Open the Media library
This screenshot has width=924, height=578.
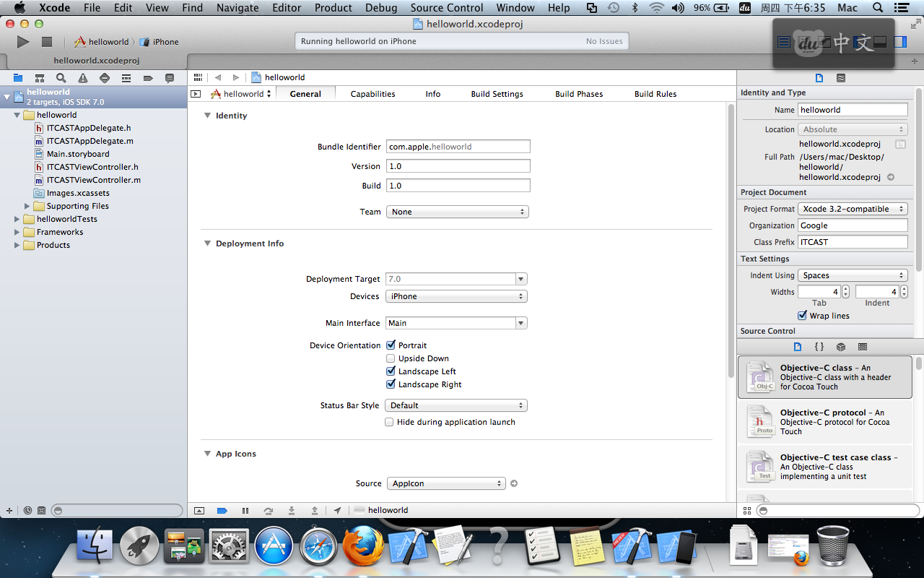coord(863,347)
